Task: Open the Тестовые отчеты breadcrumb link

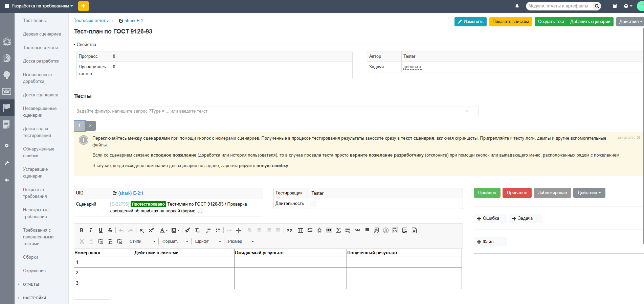Action: coord(91,21)
